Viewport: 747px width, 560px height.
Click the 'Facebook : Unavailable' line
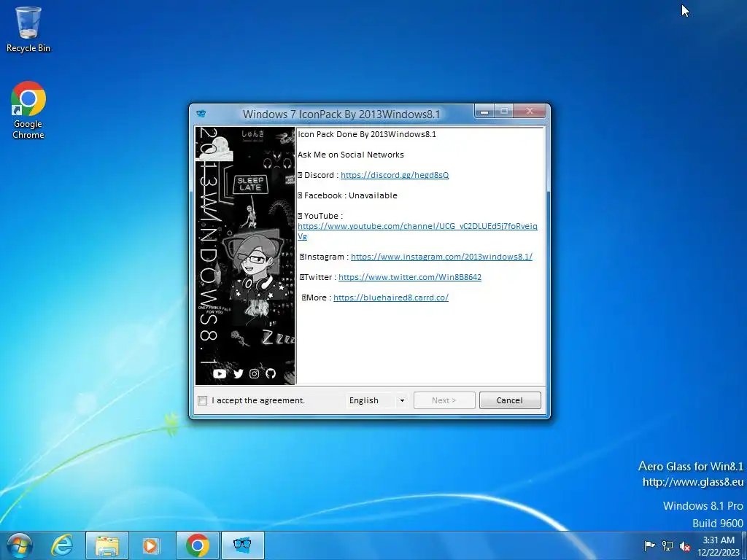(347, 195)
